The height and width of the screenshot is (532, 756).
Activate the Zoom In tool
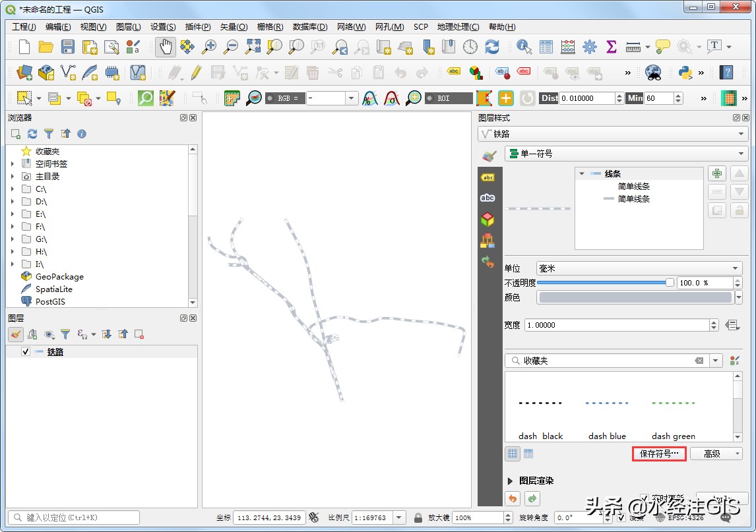(209, 47)
